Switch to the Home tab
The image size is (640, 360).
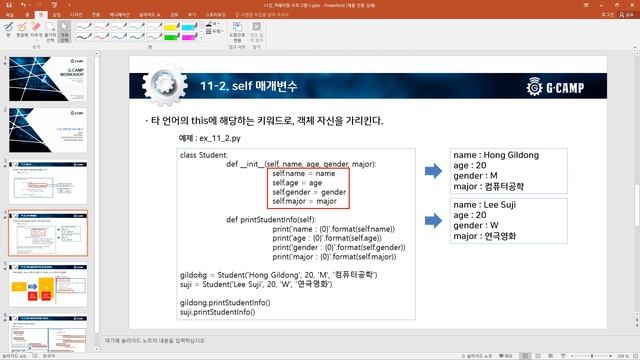27,15
